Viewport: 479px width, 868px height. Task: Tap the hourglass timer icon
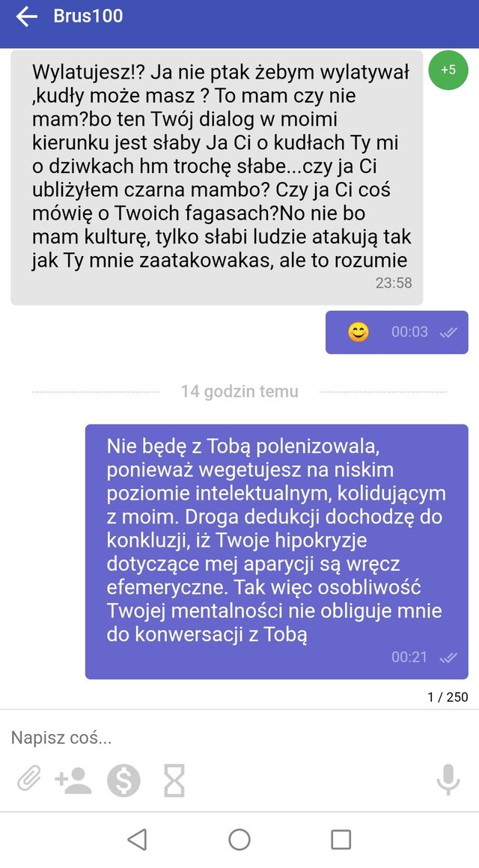pos(174,780)
